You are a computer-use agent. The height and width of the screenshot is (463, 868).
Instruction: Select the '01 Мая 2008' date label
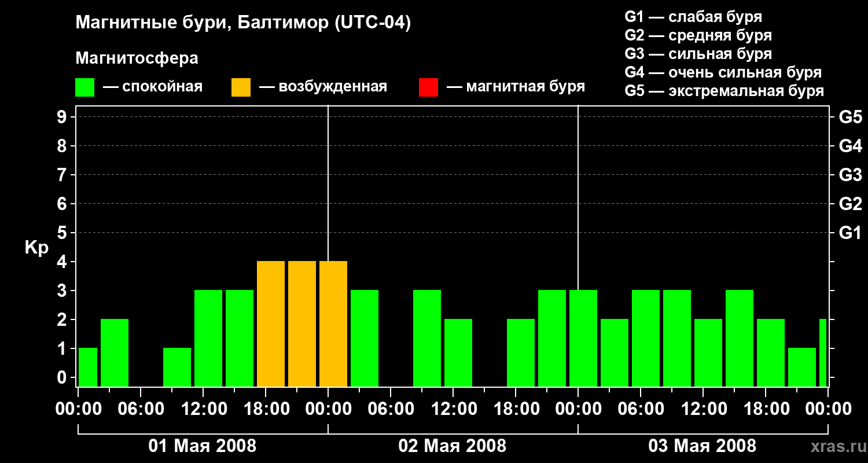click(x=203, y=446)
